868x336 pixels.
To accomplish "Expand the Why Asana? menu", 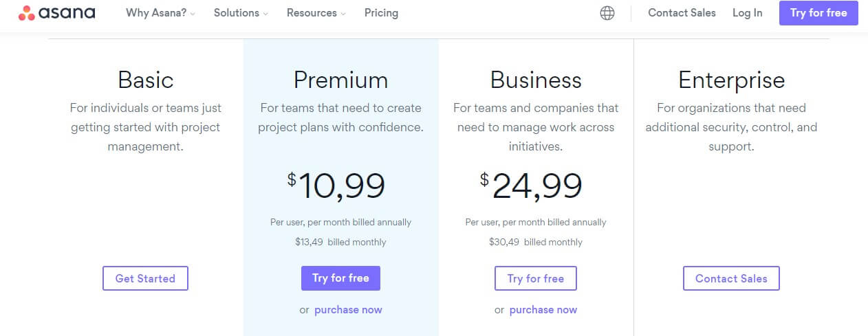I will [160, 13].
